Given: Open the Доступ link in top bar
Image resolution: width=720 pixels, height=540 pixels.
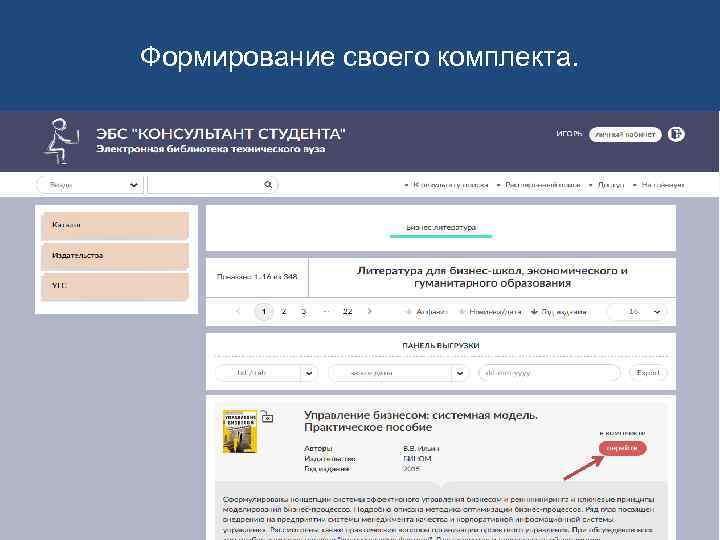Looking at the screenshot, I should point(611,185).
